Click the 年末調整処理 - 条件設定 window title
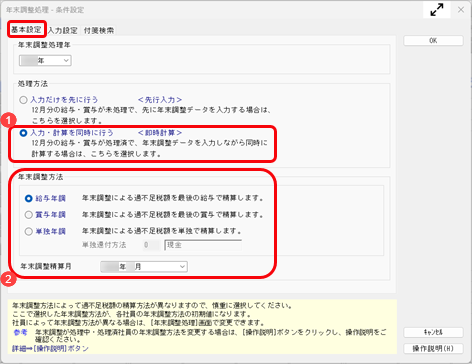472x364 pixels. (45, 10)
